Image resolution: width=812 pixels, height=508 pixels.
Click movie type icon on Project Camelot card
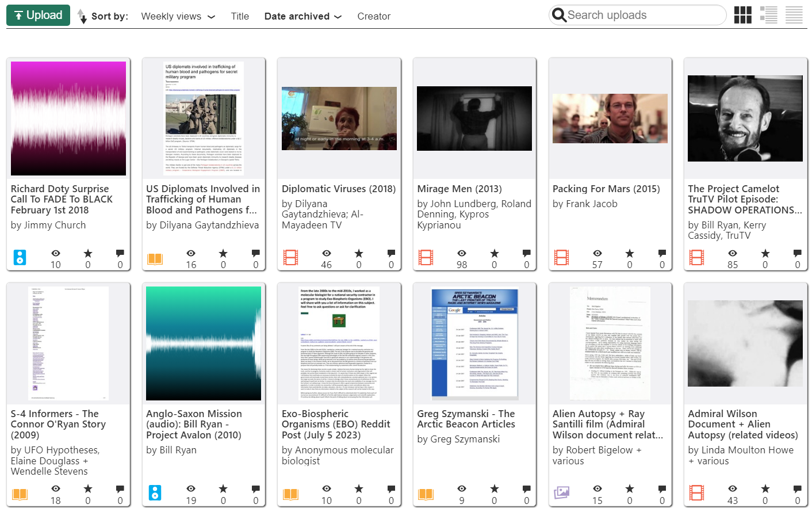[697, 257]
